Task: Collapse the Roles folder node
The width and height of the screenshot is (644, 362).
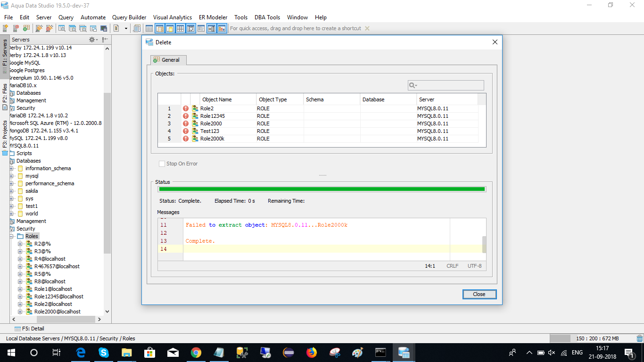Action: (12, 236)
